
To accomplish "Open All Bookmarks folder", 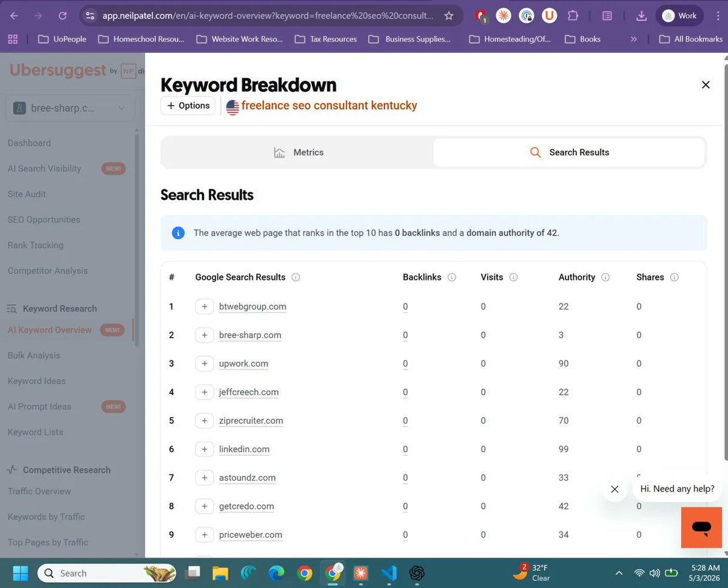I will (x=691, y=39).
